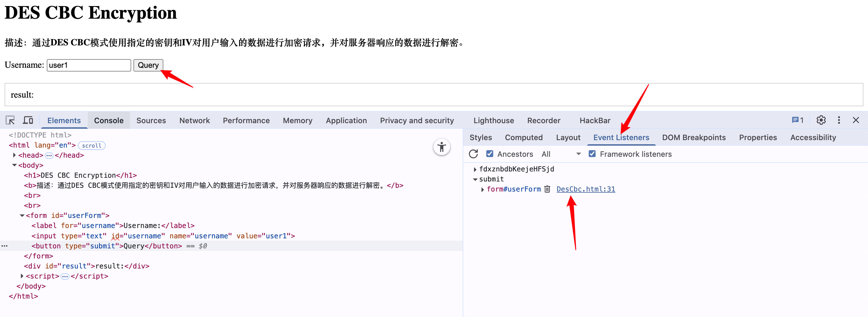
Task: Select the div id result node
Action: pyautogui.click(x=86, y=266)
